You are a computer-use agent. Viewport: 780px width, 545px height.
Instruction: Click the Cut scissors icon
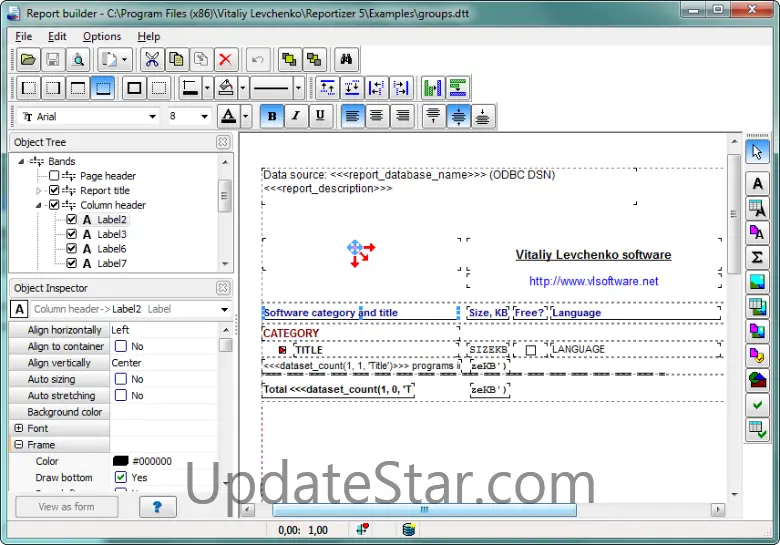coord(152,60)
